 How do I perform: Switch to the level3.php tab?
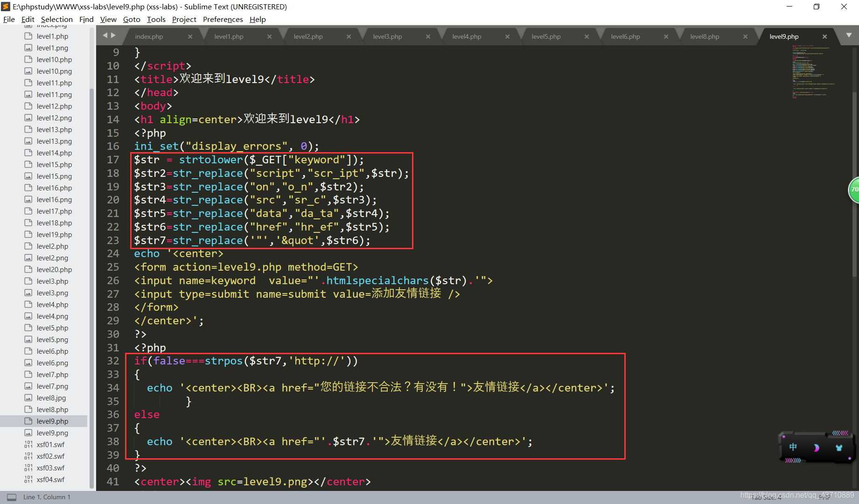(x=387, y=36)
